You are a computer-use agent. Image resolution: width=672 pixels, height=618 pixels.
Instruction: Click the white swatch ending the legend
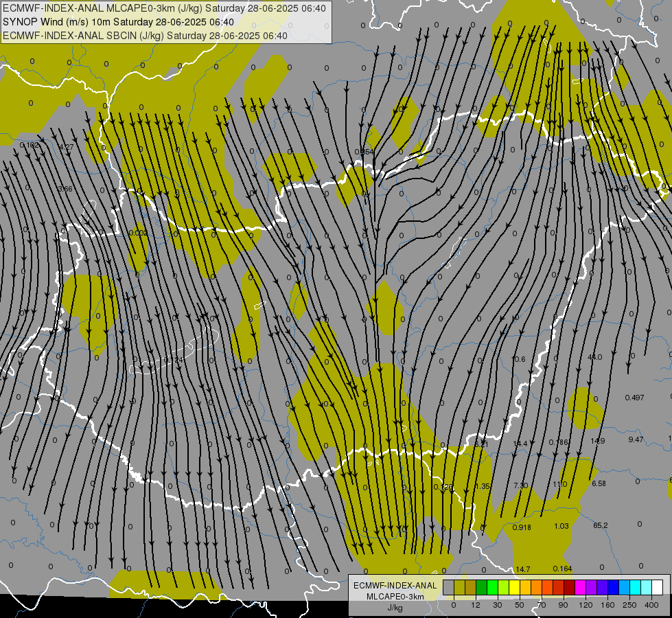[658, 587]
